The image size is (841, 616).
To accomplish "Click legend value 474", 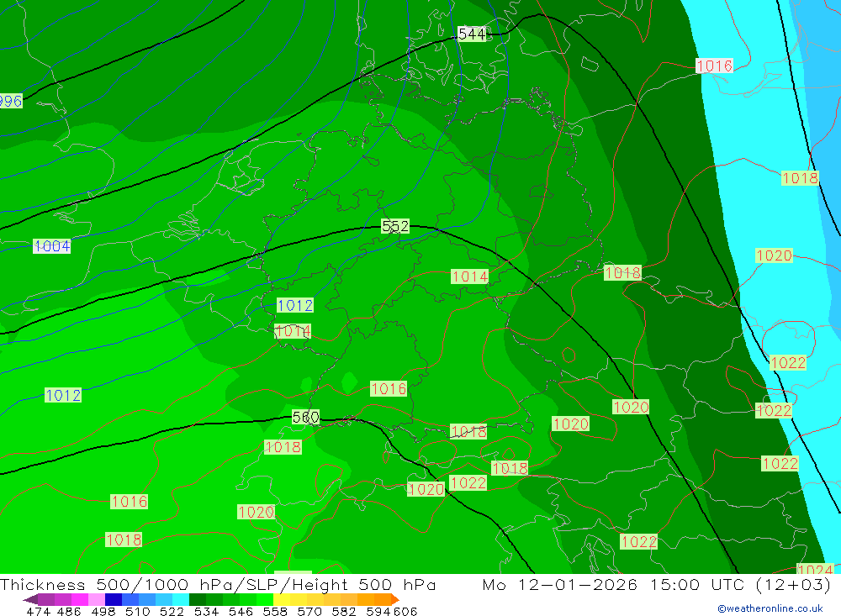I will (38, 611).
